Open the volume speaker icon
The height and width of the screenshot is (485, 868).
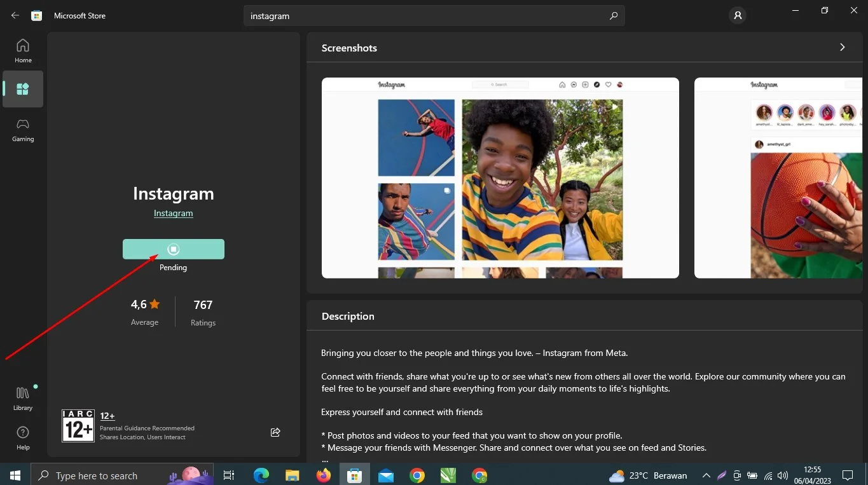pyautogui.click(x=783, y=475)
